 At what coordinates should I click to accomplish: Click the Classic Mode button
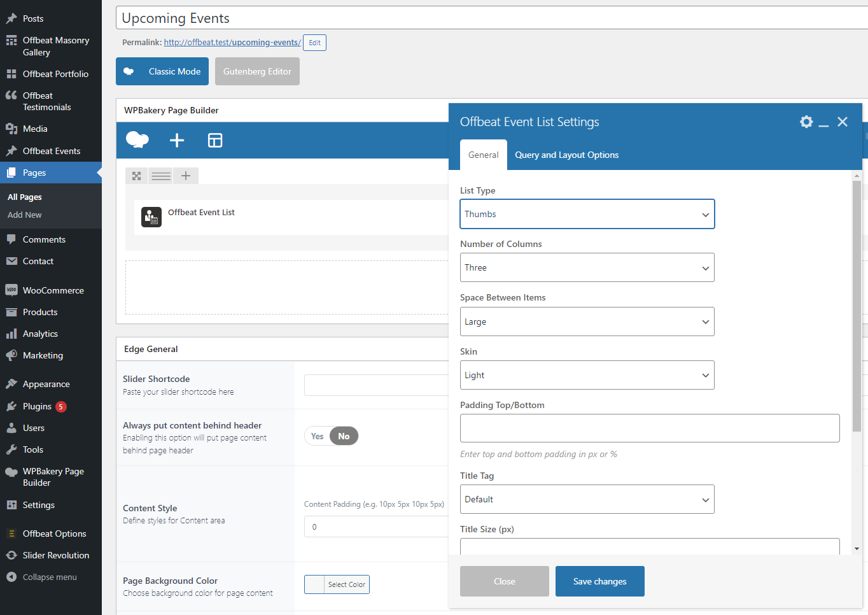pos(162,71)
